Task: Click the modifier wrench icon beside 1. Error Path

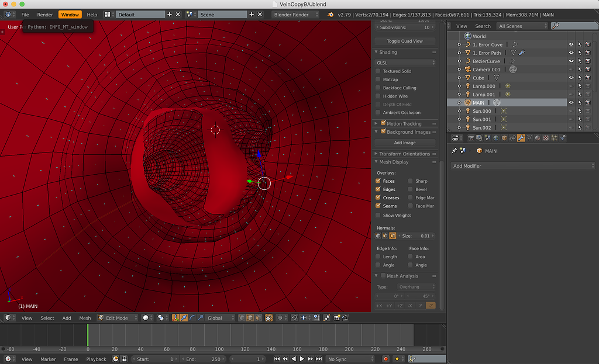Action: pos(521,53)
